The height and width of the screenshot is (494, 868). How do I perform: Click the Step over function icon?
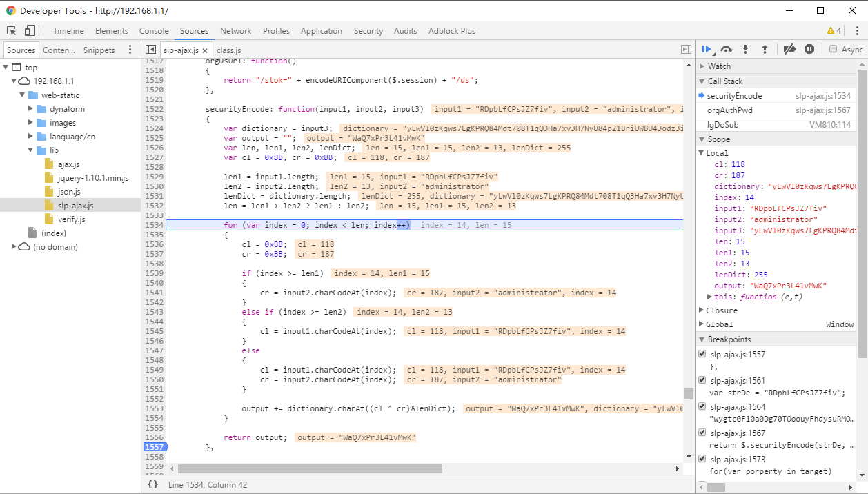[x=726, y=49]
